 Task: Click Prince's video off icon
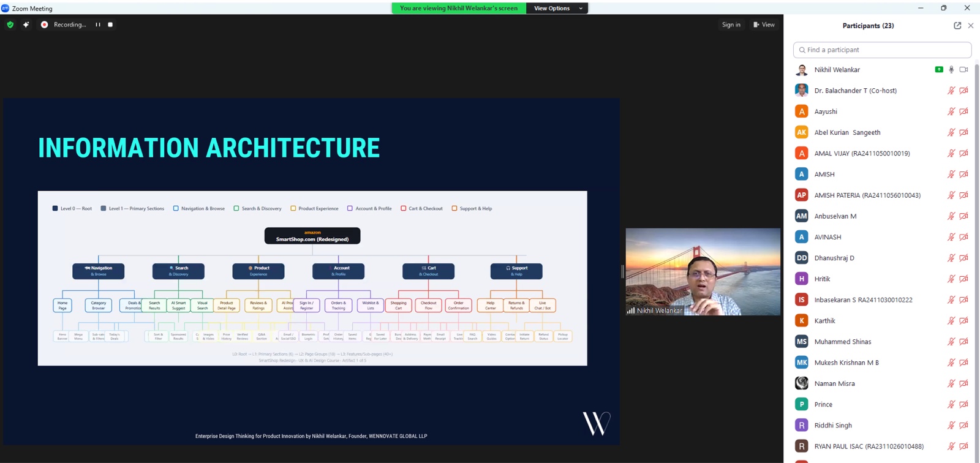(x=963, y=404)
